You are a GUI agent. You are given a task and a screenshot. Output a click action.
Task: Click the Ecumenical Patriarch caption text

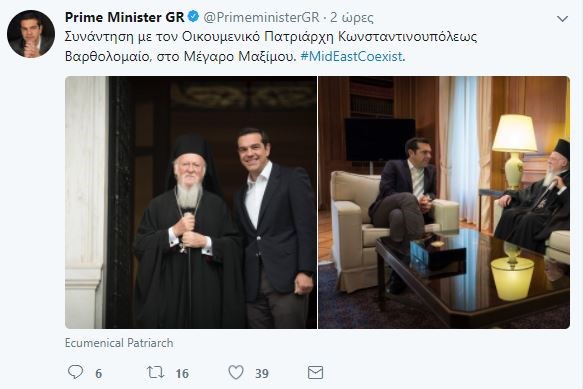[x=119, y=343]
